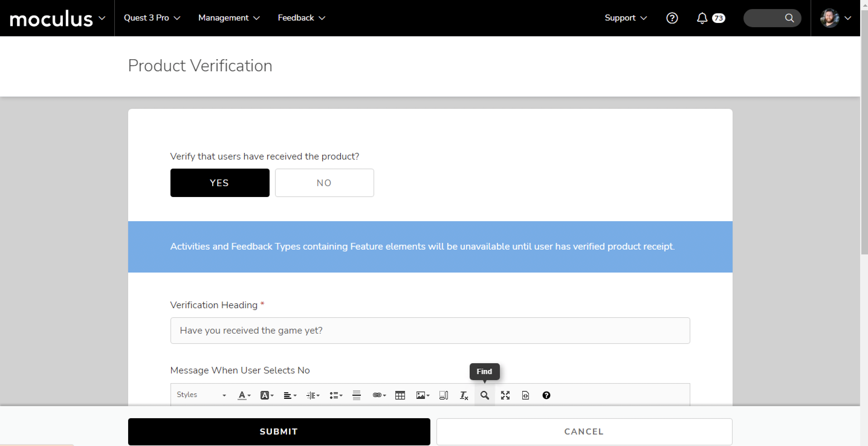Open the Quest 3 Pro project menu
Screen dimensions: 868x446
point(152,18)
